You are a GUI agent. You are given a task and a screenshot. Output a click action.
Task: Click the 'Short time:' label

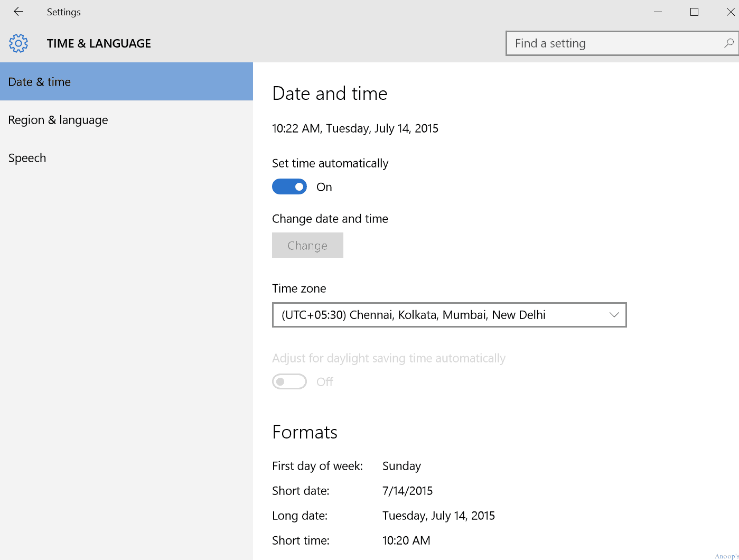pos(301,540)
